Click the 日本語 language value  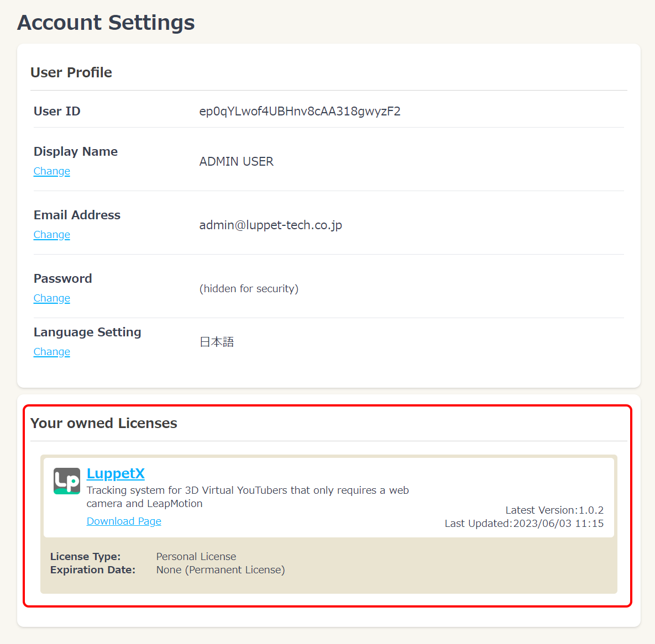(217, 342)
